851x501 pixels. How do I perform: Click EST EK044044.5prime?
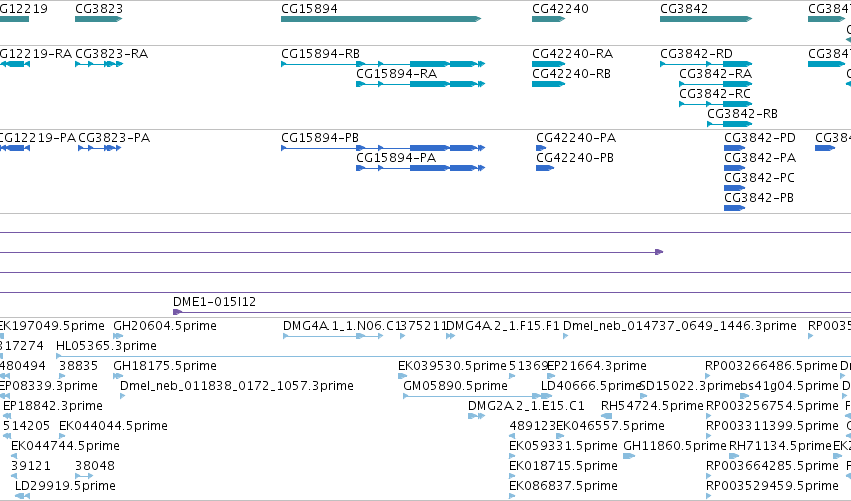[113, 426]
